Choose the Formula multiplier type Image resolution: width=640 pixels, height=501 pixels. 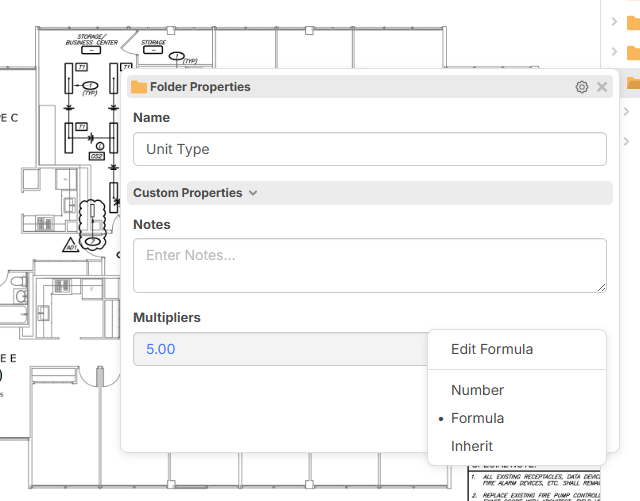point(477,418)
